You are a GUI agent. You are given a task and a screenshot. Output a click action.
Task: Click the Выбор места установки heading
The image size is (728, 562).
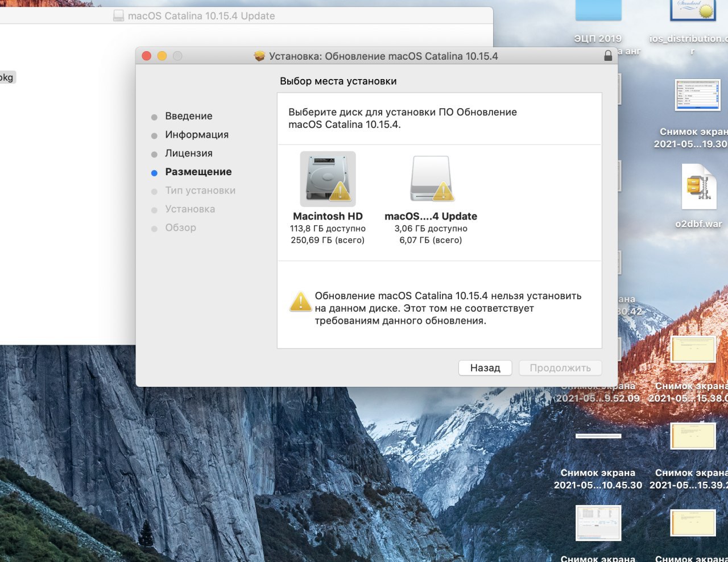(x=338, y=81)
